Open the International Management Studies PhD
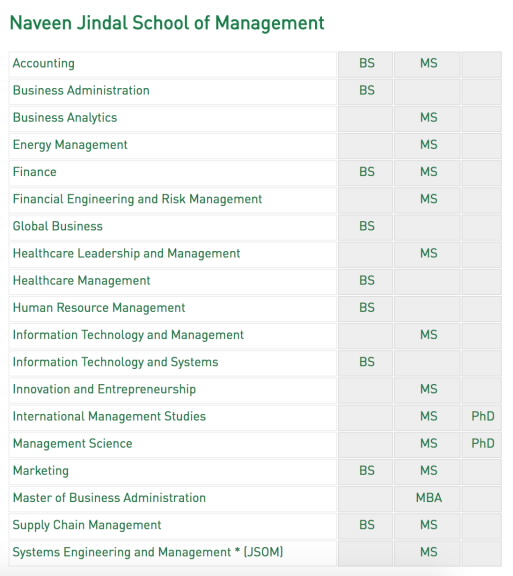This screenshot has height=576, width=513. tap(482, 417)
